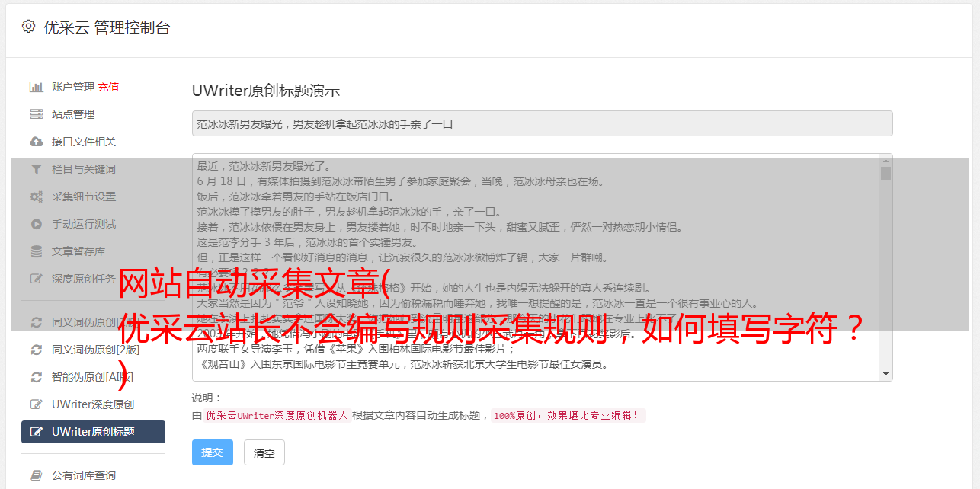Click the blue 提交 submit button
Screen dimensions: 980x489
pos(213,452)
